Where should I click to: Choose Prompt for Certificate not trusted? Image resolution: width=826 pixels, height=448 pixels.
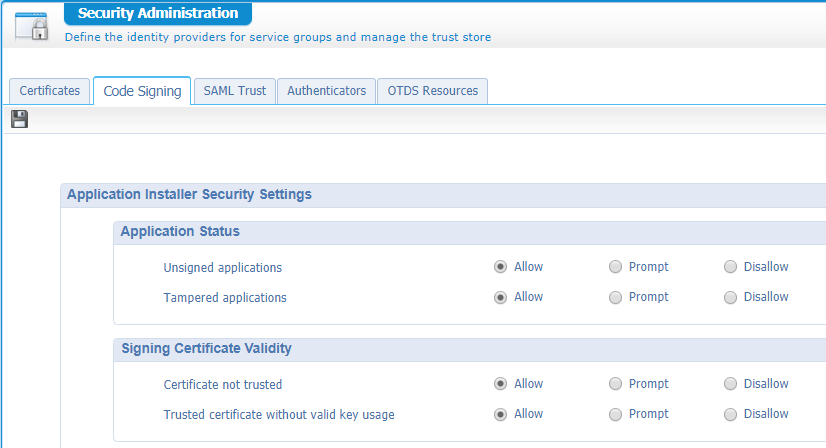tap(615, 384)
